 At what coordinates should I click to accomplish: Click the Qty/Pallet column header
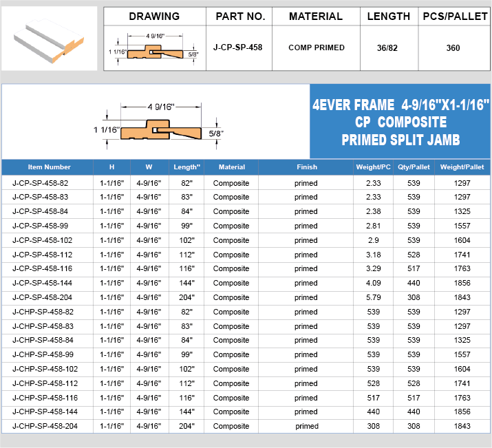pos(414,167)
